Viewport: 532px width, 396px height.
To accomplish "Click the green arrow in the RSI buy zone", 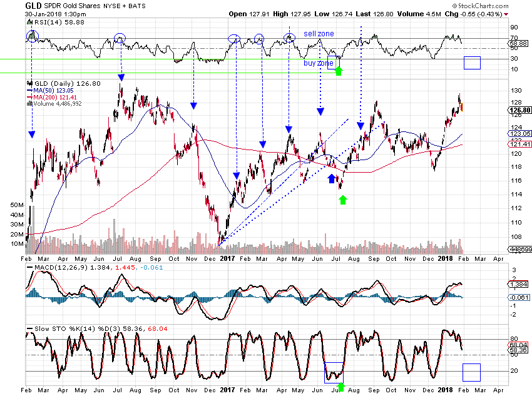I will (x=339, y=69).
